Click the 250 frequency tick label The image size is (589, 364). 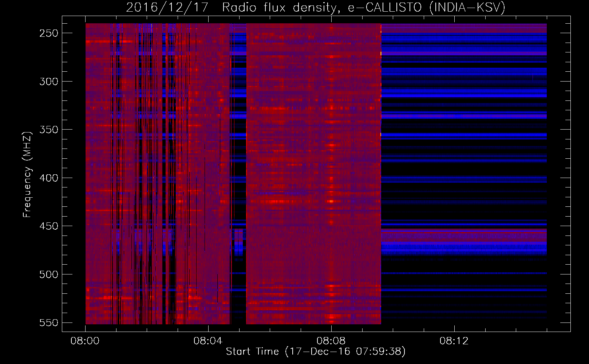click(49, 33)
